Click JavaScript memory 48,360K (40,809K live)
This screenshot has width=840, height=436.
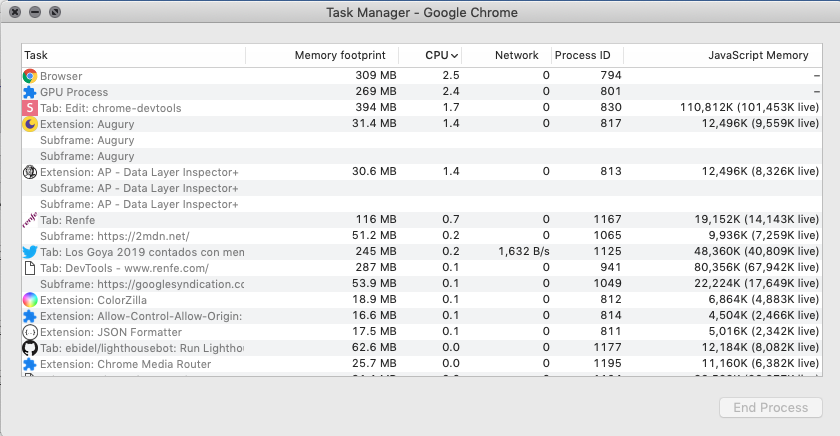click(756, 251)
